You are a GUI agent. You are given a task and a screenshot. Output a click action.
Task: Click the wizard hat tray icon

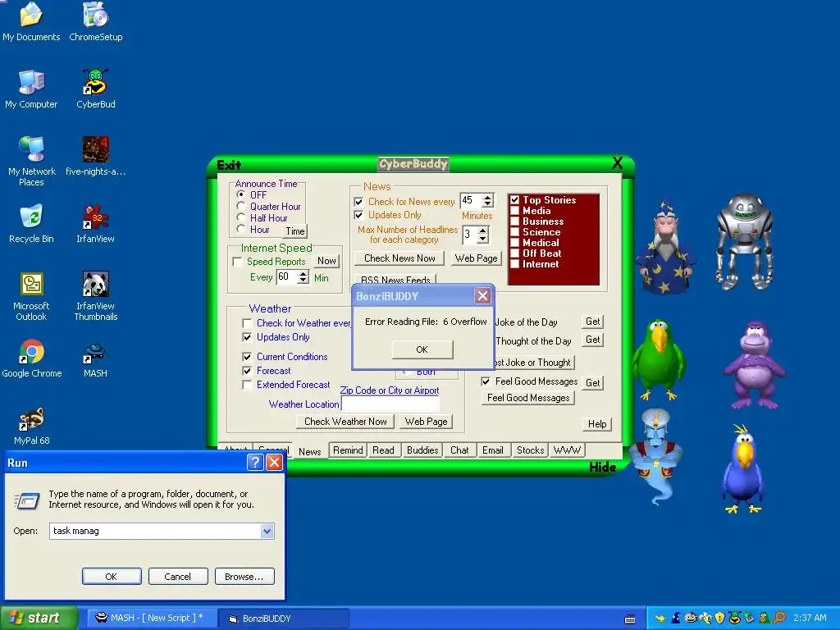tap(676, 619)
